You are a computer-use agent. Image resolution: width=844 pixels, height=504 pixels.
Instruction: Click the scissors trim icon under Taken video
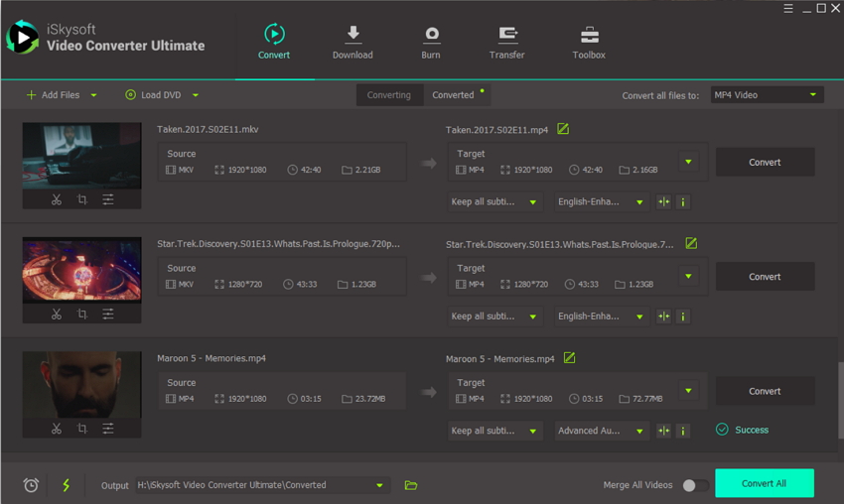tap(57, 199)
